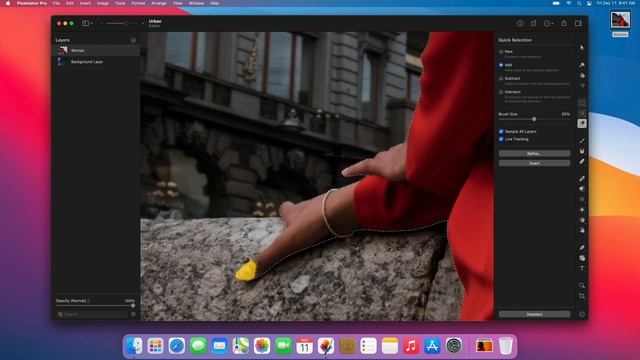Screen dimensions: 640x360
Task: Click the layers Search field
Action: (x=93, y=314)
